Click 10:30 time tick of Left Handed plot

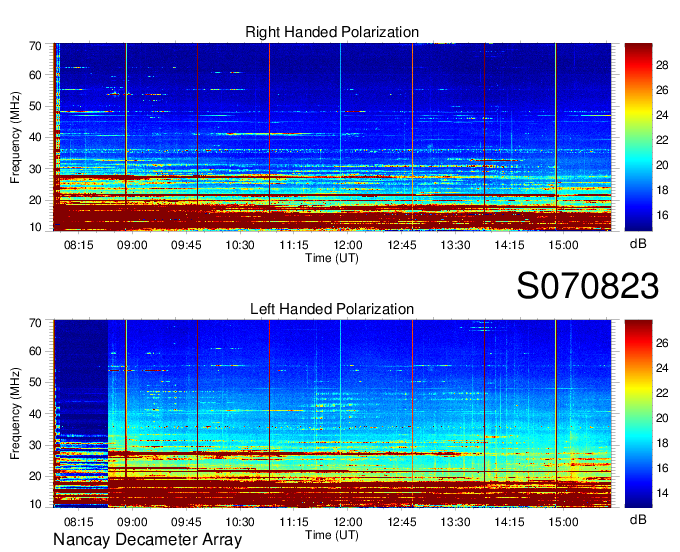(x=240, y=522)
